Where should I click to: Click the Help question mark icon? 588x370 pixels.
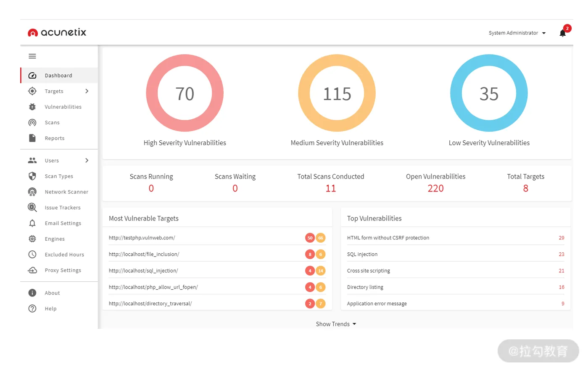(32, 309)
